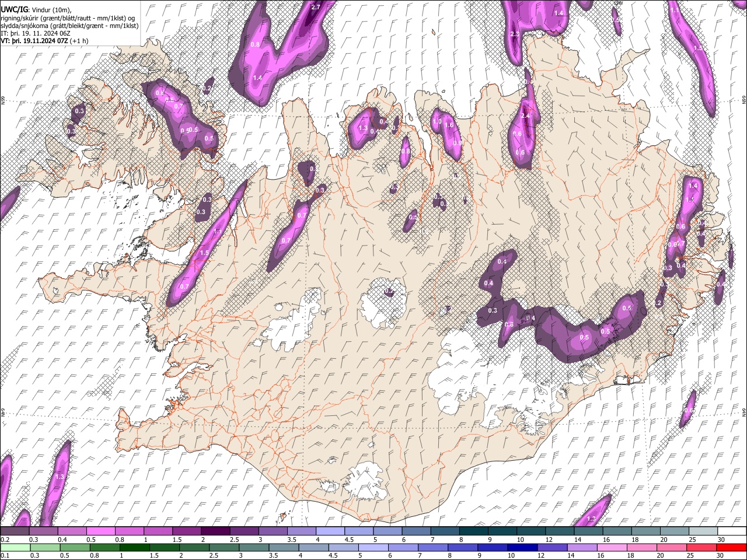Pick the darkest purple 2–2.5 snow legend swatch
The height and width of the screenshot is (560, 747).
click(215, 531)
